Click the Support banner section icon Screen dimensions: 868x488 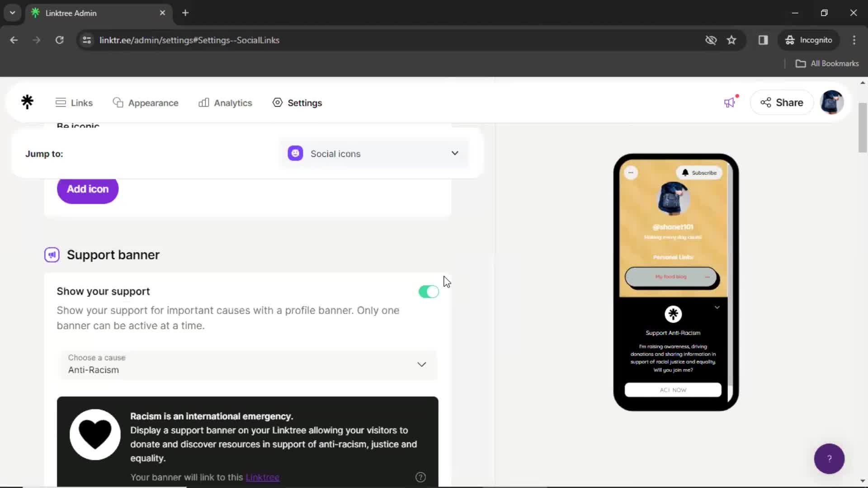(x=51, y=254)
